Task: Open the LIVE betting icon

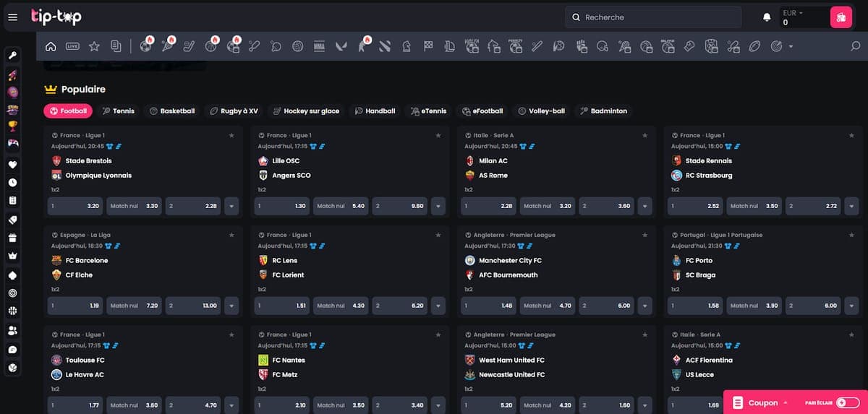Action: tap(72, 46)
